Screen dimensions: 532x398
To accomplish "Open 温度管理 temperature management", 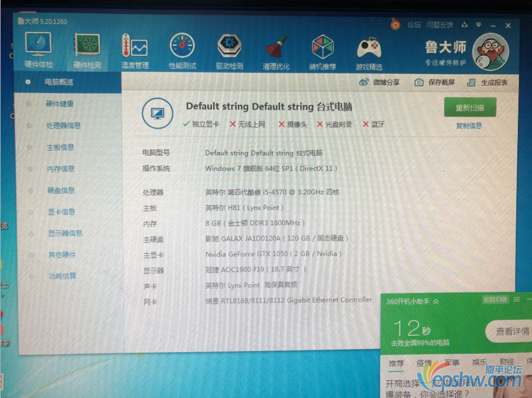I will pos(134,51).
